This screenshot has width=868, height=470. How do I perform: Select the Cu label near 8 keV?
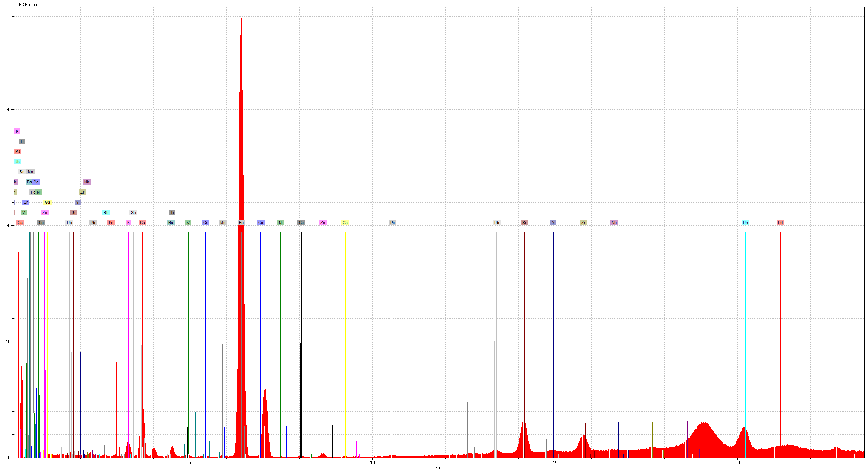coord(301,223)
